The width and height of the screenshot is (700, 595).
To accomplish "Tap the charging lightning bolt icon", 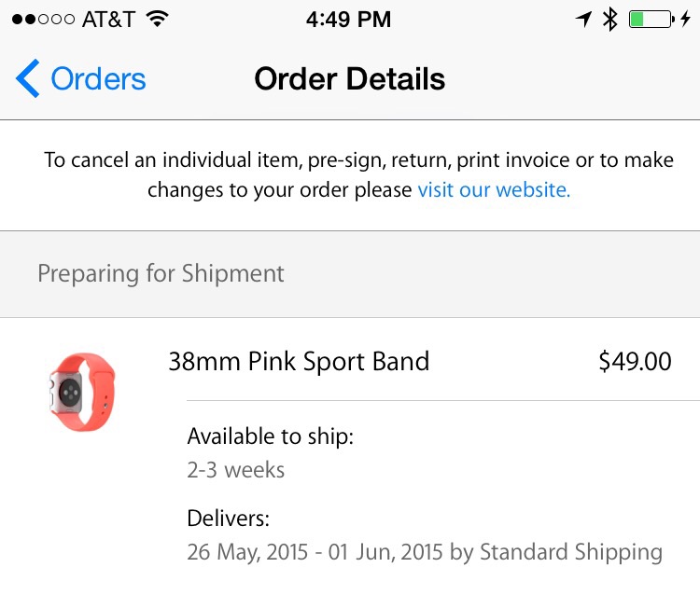I will (685, 20).
